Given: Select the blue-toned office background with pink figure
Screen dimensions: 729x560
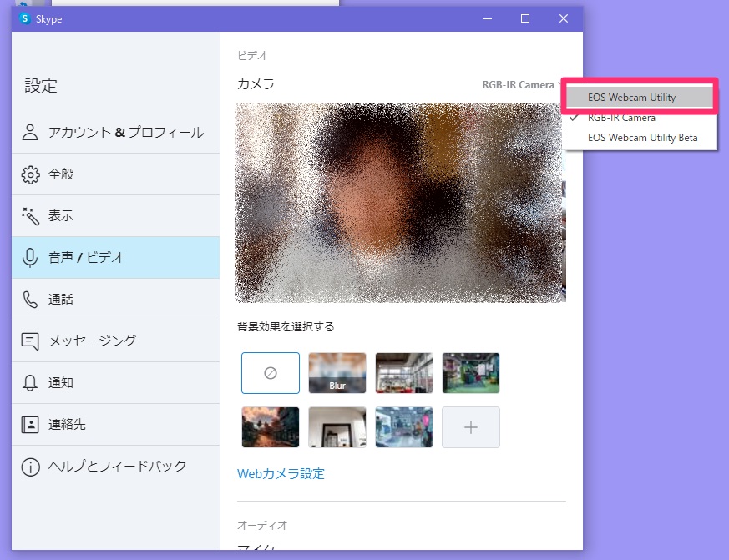Looking at the screenshot, I should (x=404, y=427).
